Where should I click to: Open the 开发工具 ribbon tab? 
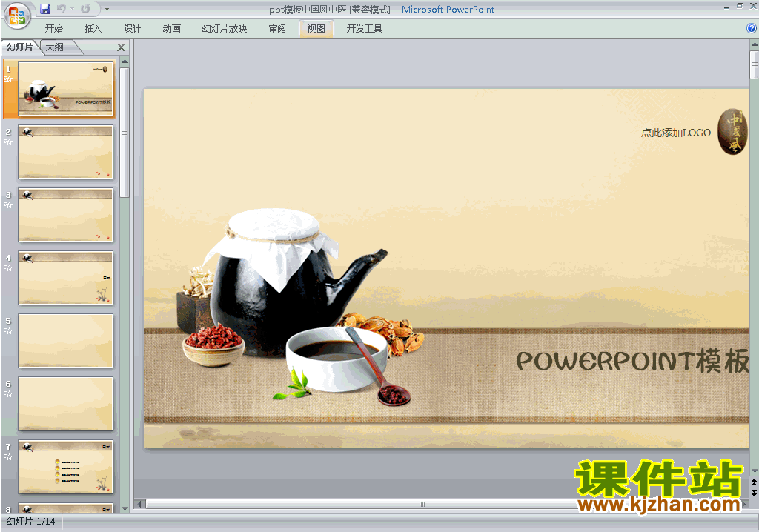pos(365,29)
